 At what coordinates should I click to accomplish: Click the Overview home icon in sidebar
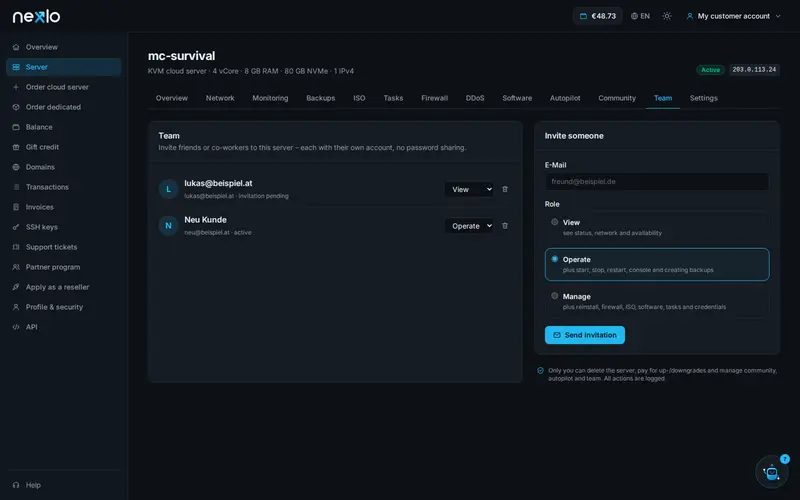click(16, 47)
